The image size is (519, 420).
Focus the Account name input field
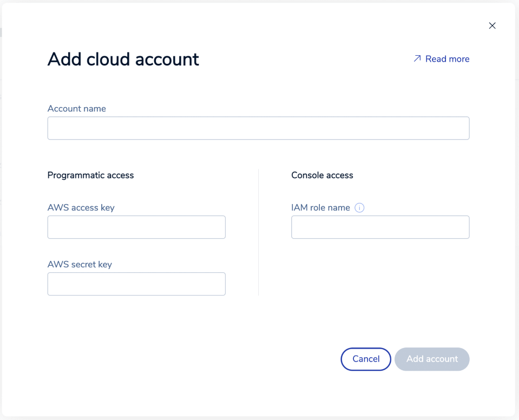(258, 128)
